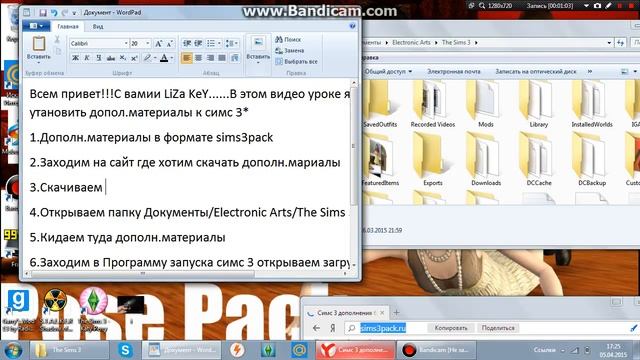Viewport: 640px width, 360px height.
Task: Expand the bullet list style dropdown
Action: pyautogui.click(x=220, y=43)
